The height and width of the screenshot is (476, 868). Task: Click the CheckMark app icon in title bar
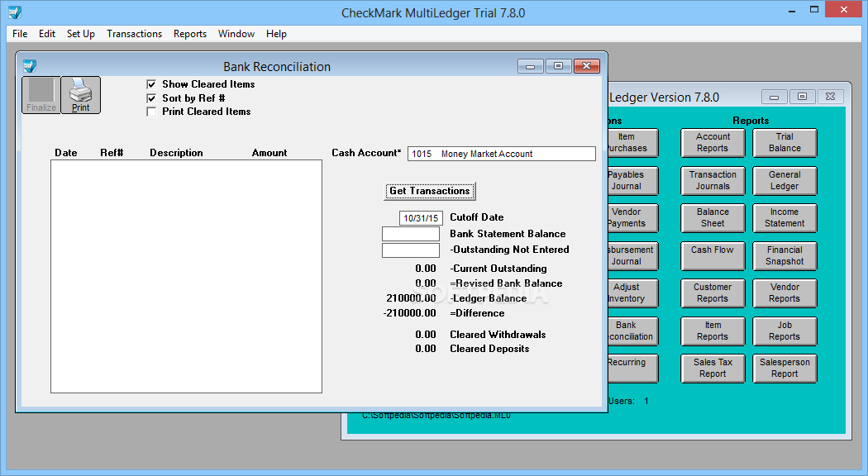[15, 12]
